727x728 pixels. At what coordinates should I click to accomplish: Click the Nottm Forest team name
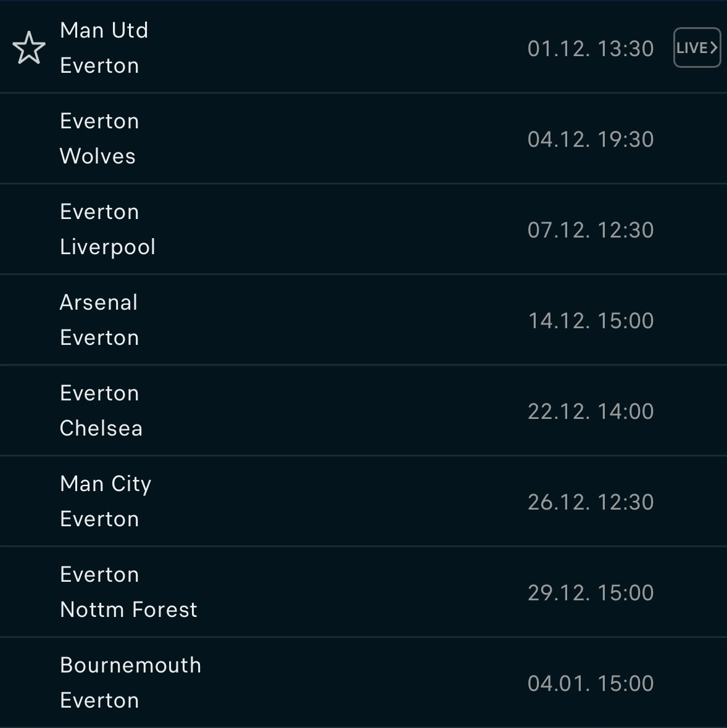click(x=128, y=610)
